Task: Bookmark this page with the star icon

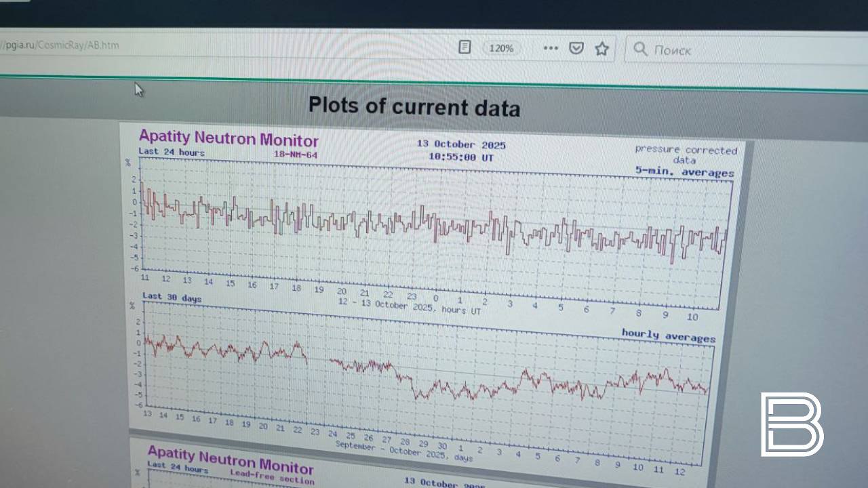Action: click(601, 49)
